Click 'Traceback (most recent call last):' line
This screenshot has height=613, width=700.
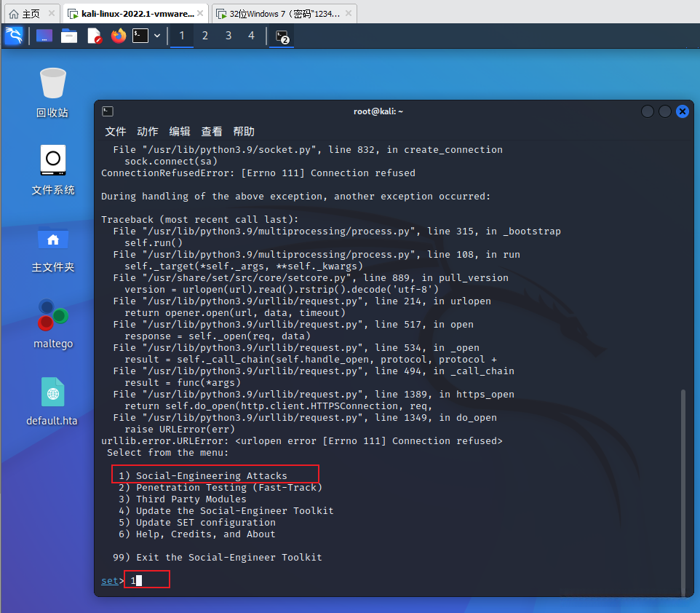click(x=199, y=219)
